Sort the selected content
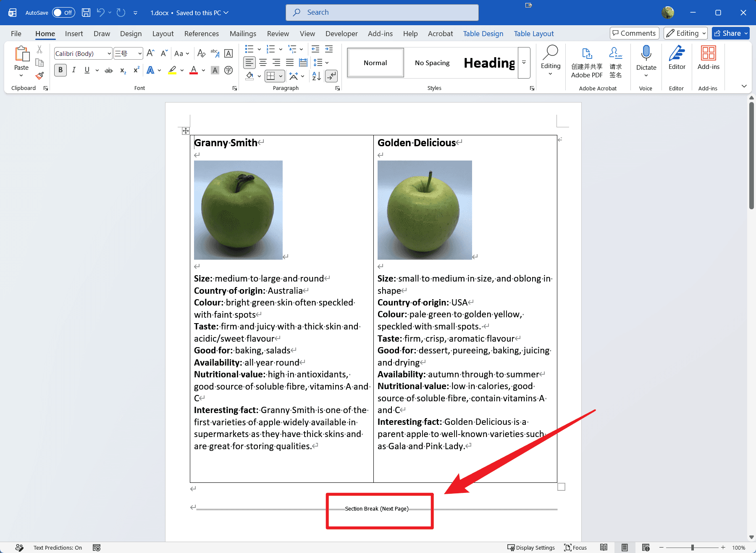 click(x=317, y=76)
